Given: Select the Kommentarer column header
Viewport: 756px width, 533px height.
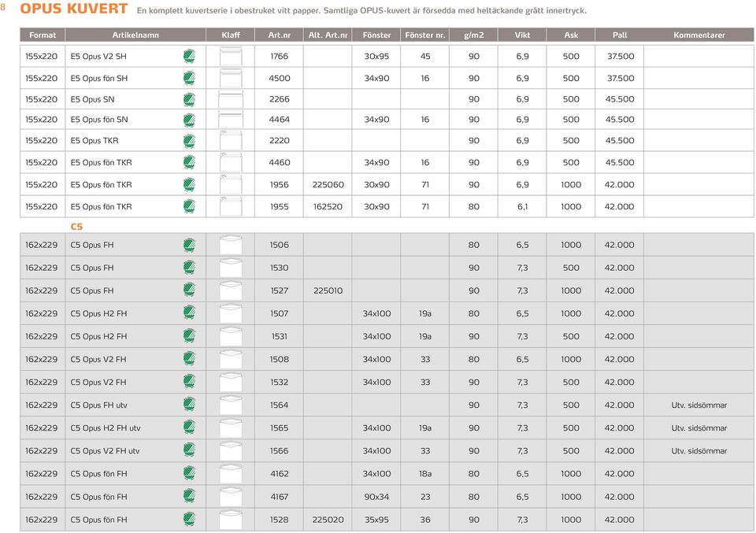Looking at the screenshot, I should [699, 35].
